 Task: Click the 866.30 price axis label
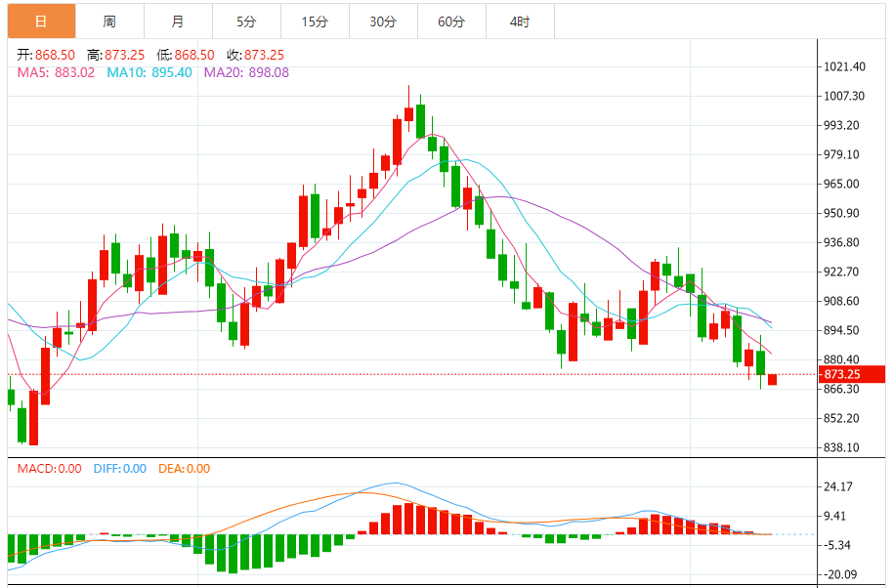tap(841, 389)
